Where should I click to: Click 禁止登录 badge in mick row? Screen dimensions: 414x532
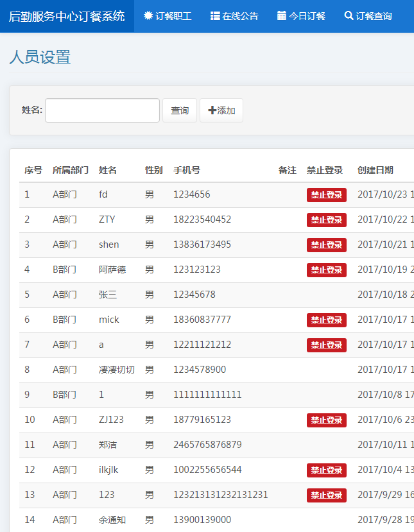point(326,320)
